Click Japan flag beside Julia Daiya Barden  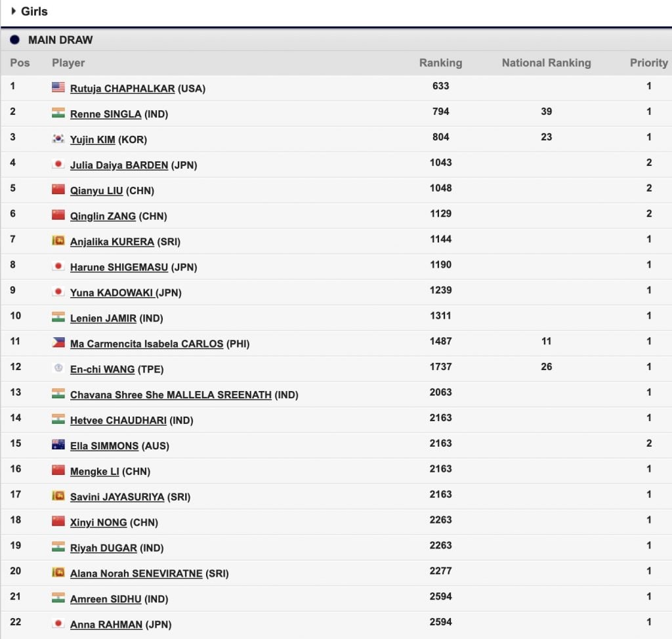pos(58,164)
